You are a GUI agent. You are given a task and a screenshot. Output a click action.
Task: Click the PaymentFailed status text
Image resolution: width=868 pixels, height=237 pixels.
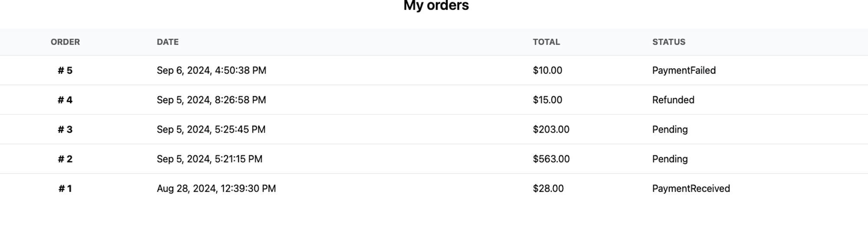pos(684,70)
